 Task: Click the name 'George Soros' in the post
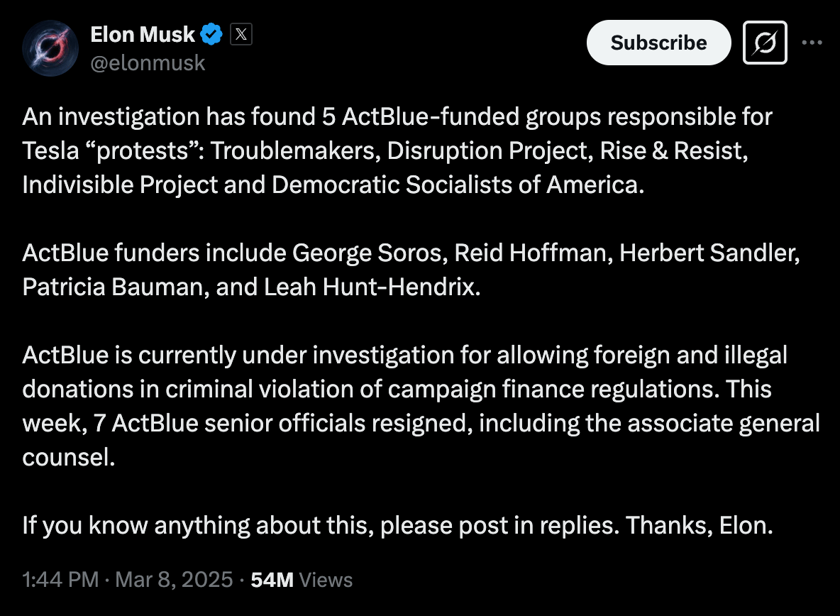[368, 253]
